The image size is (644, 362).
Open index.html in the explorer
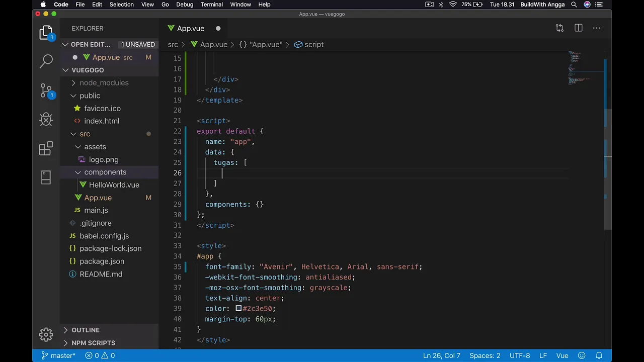(x=102, y=121)
